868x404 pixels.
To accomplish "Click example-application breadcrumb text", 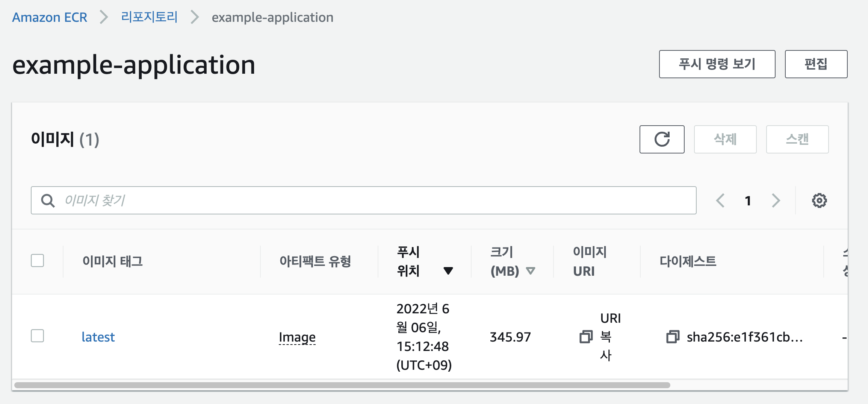I will coord(272,17).
